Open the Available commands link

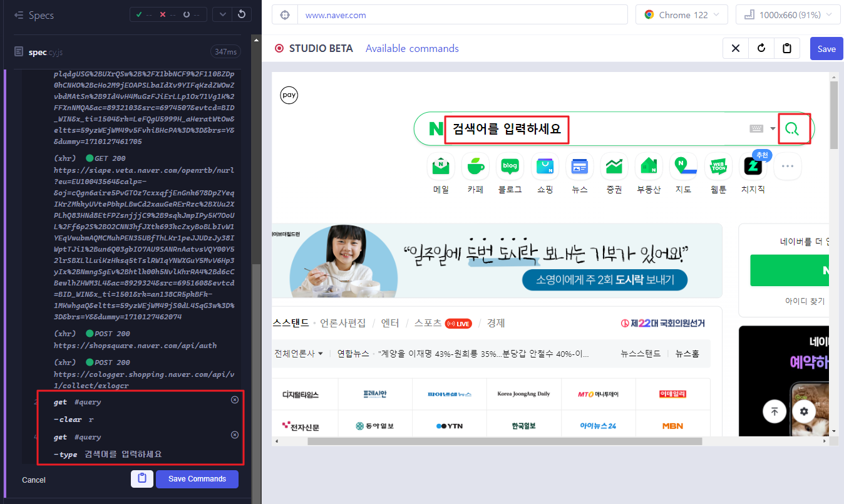click(x=412, y=49)
